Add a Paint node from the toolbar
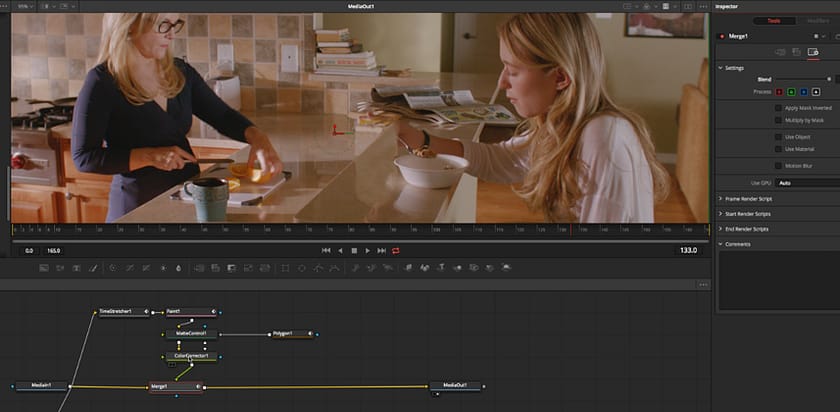This screenshot has width=840, height=412. tap(92, 267)
